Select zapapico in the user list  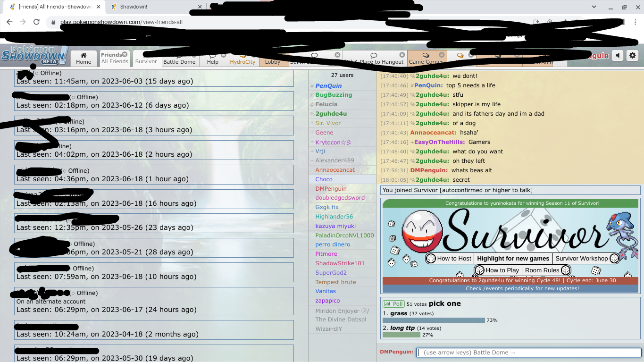pos(327,301)
